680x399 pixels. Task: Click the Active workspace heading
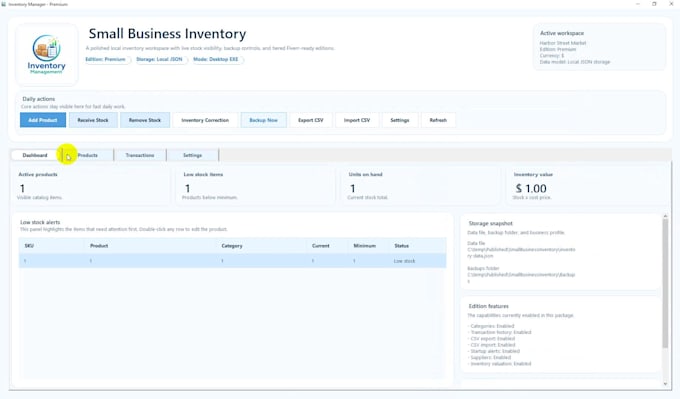[562, 33]
